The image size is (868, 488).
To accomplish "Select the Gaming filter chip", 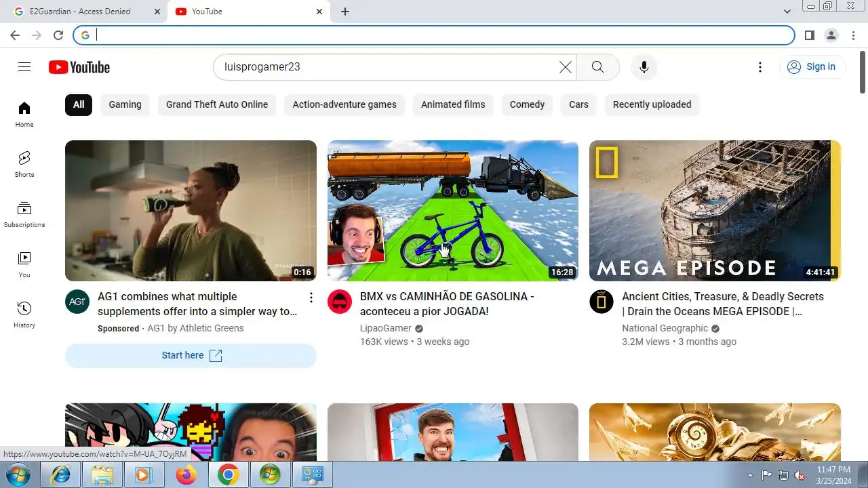I will point(125,104).
